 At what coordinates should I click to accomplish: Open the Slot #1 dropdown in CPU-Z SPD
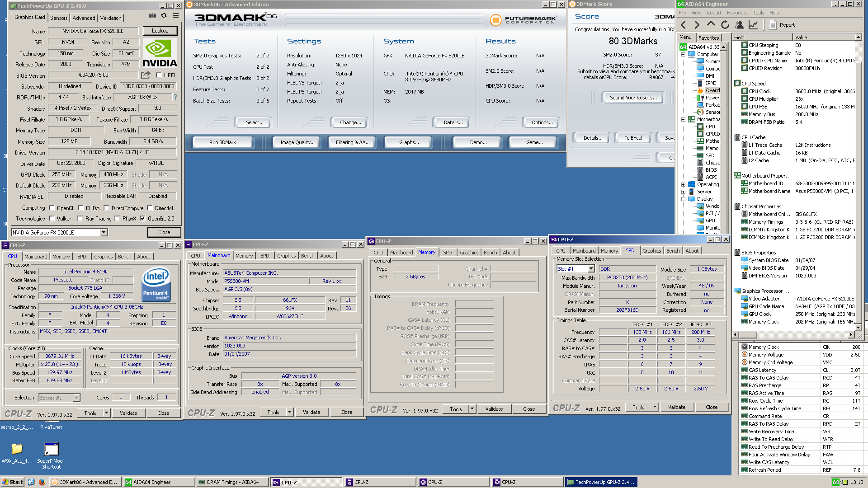(590, 269)
